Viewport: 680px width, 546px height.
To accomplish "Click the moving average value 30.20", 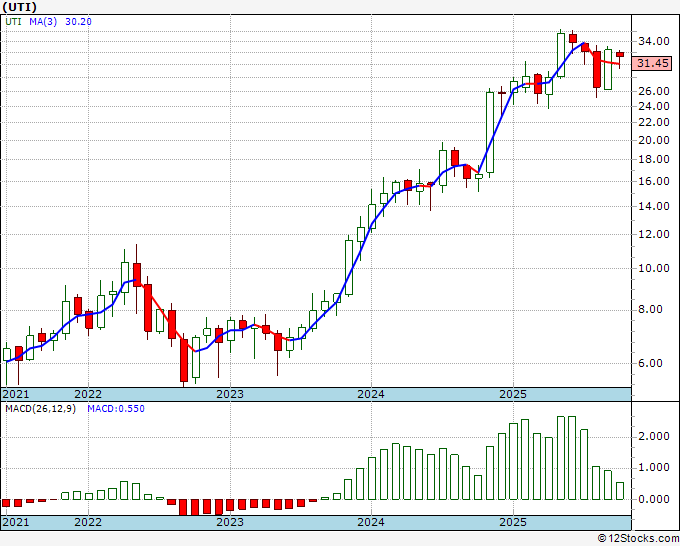I will click(x=78, y=21).
